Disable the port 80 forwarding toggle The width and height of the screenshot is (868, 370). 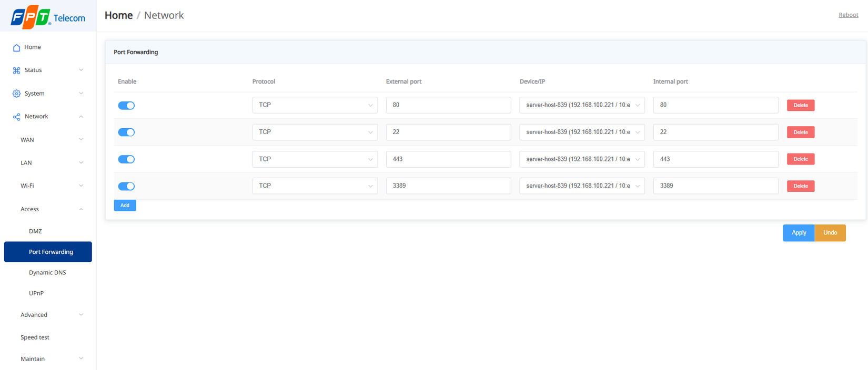[126, 106]
